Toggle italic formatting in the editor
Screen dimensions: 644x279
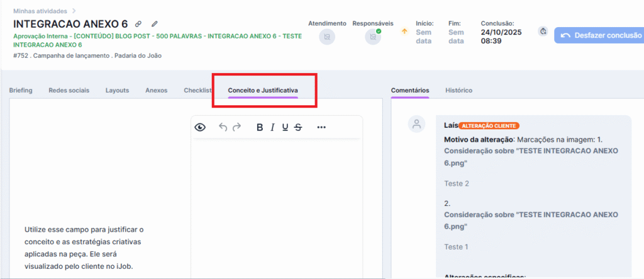272,127
